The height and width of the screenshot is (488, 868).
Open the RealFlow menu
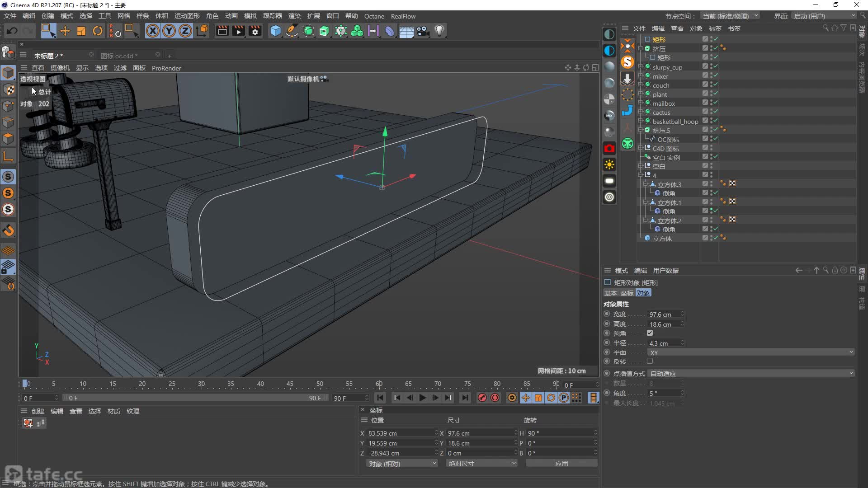(x=403, y=16)
